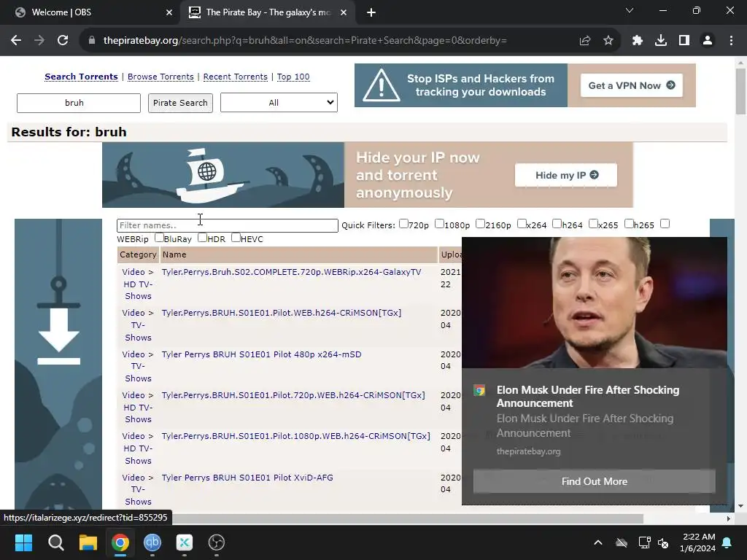The width and height of the screenshot is (747, 560).
Task: Enable the h265 quick filter
Action: [629, 223]
